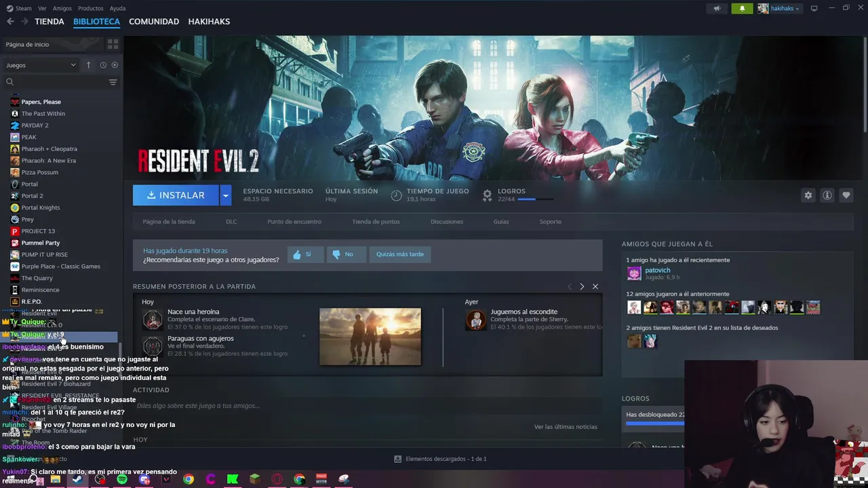Go back with the left navigation arrow
The image size is (868, 488).
tap(10, 22)
